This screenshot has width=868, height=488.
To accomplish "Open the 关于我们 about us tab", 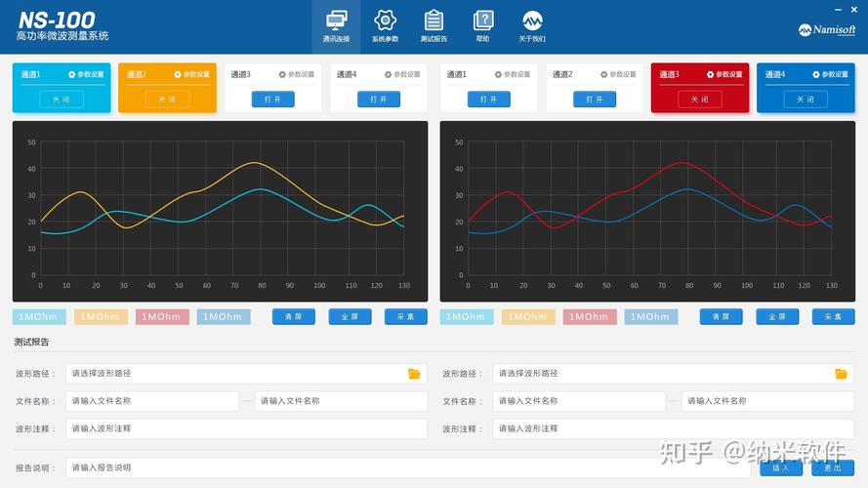I will click(532, 26).
